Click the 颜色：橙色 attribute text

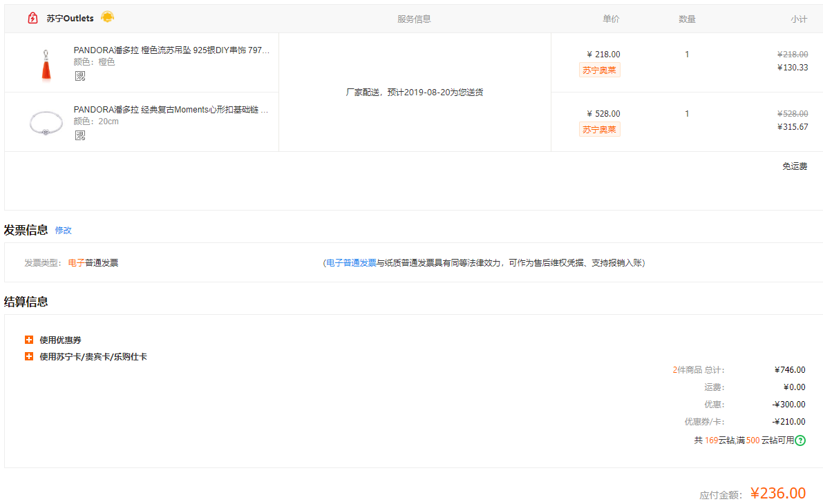pos(94,62)
